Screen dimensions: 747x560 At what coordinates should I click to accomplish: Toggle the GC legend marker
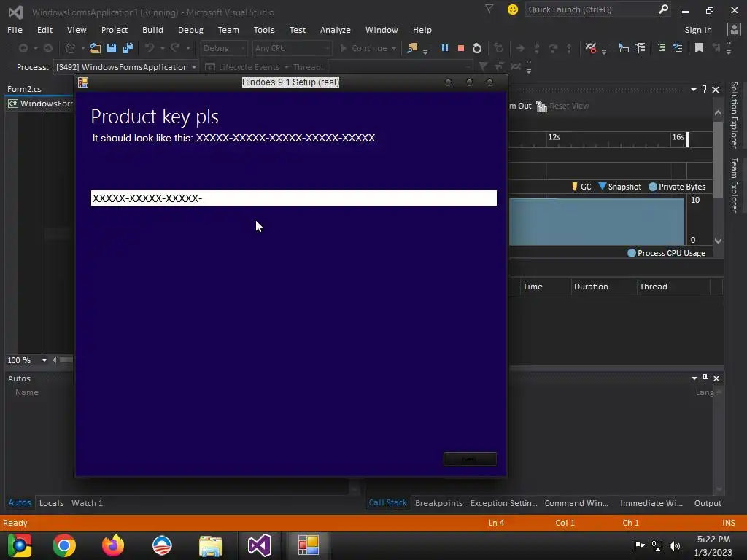coord(575,186)
